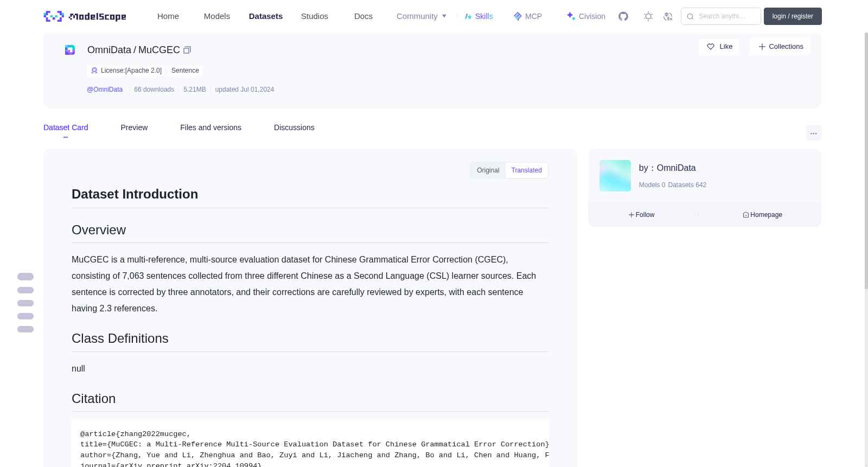The width and height of the screenshot is (868, 467).
Task: Click the OmniData author thumbnail
Action: pyautogui.click(x=615, y=176)
